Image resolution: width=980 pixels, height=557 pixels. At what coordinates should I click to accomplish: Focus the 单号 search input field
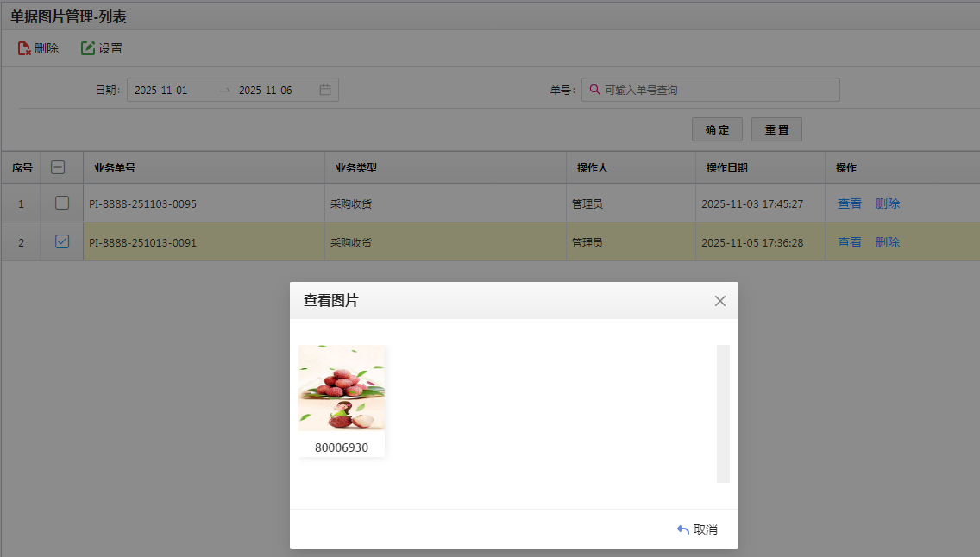click(716, 90)
